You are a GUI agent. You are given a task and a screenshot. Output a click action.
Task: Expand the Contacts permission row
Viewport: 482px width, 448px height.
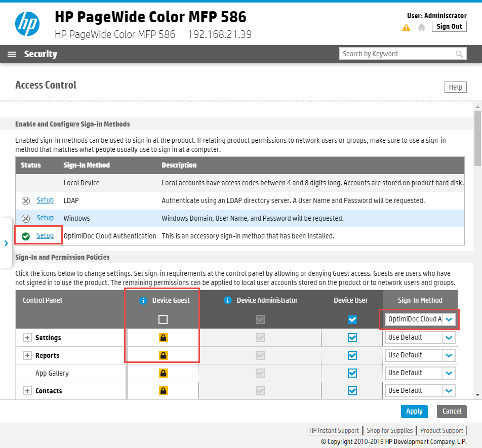click(x=27, y=391)
